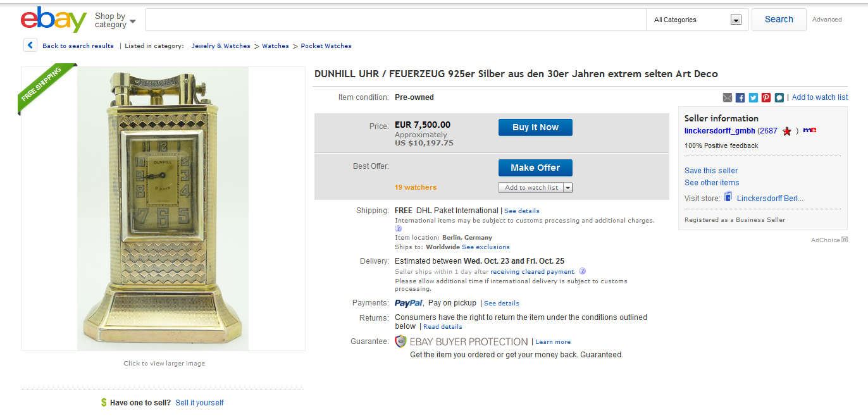Click Make Offer for this Dunhill lighter
The height and width of the screenshot is (418, 868).
[535, 168]
